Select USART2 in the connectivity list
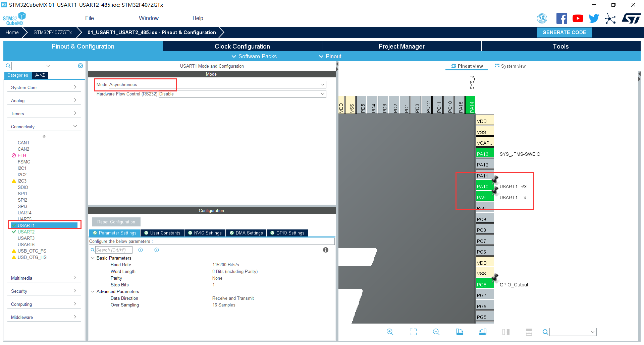644x345 pixels. (26, 232)
